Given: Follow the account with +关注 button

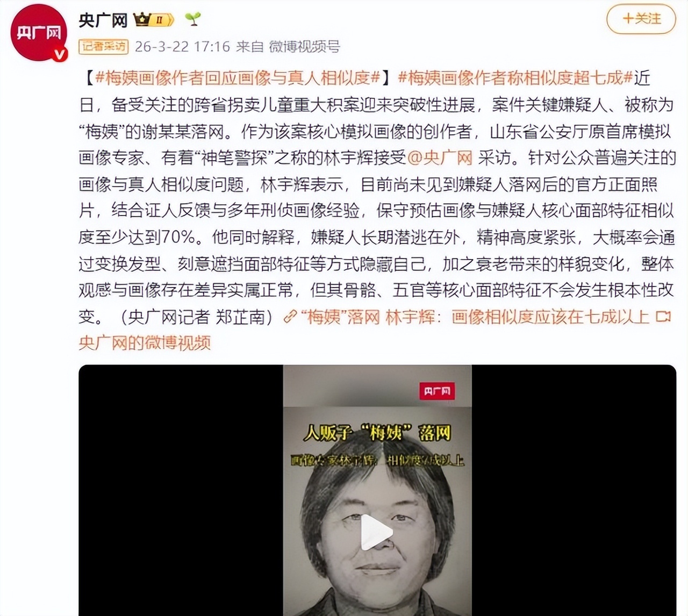Looking at the screenshot, I should point(642,19).
